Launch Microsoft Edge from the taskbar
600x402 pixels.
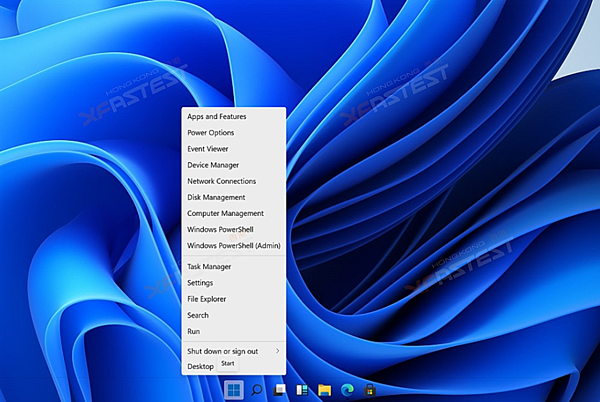[x=348, y=389]
